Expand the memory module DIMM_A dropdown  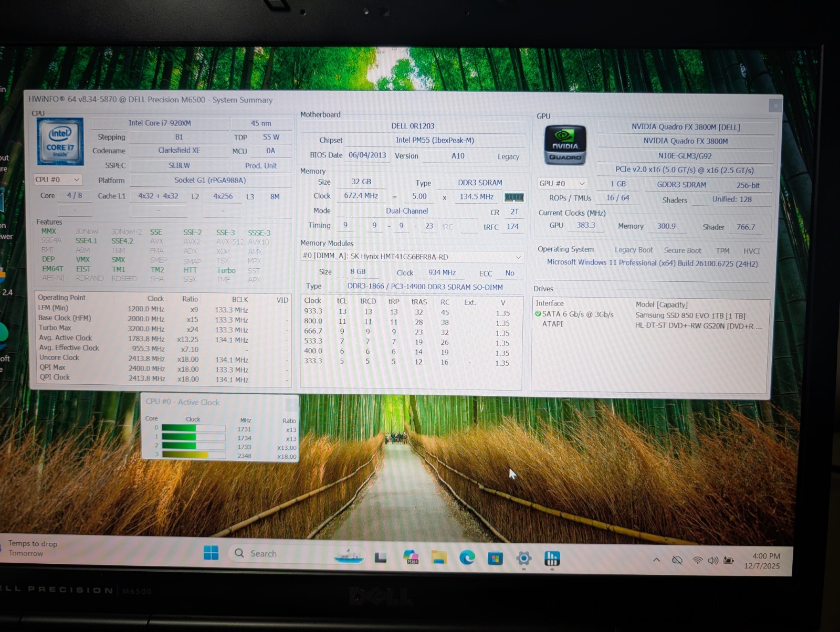point(412,257)
